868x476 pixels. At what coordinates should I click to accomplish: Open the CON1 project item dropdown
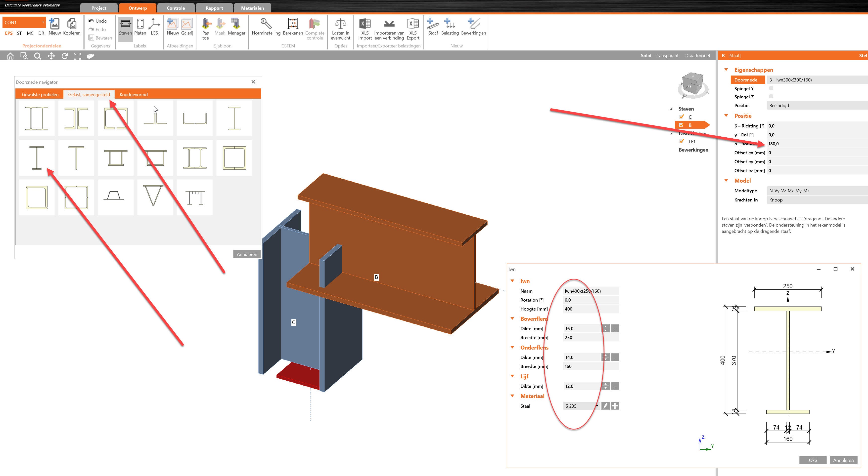point(43,23)
